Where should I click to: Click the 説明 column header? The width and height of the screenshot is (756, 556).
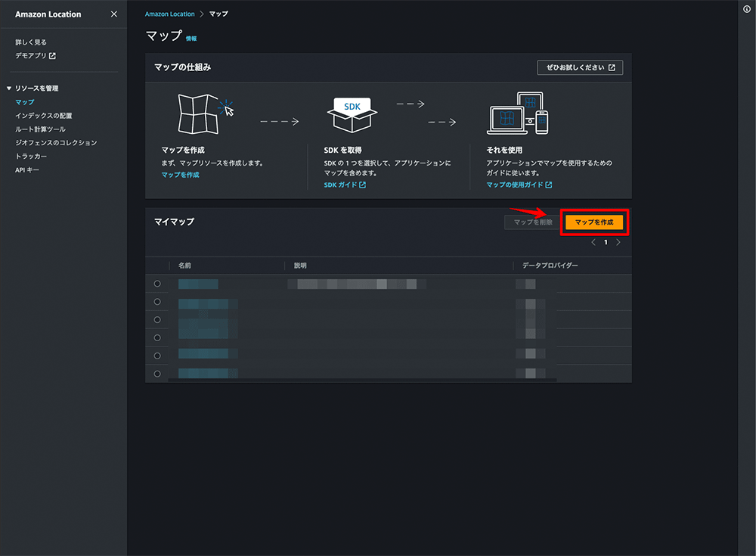[300, 266]
